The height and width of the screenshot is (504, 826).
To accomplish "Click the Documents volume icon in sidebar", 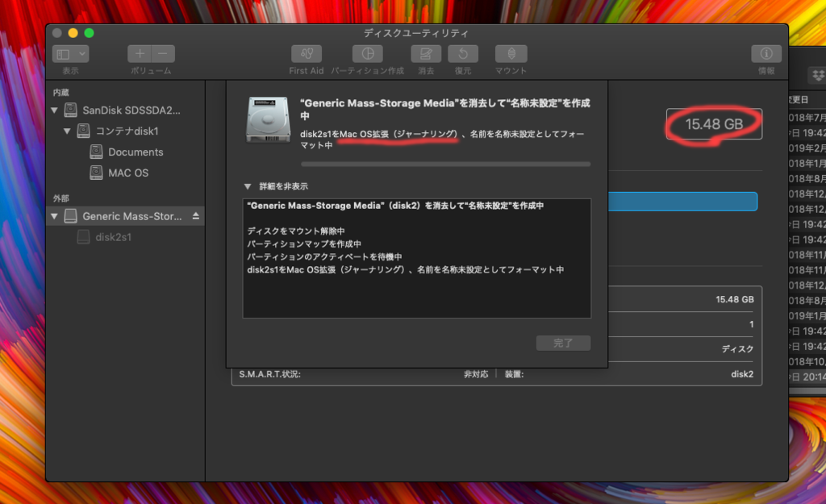I will [x=96, y=152].
